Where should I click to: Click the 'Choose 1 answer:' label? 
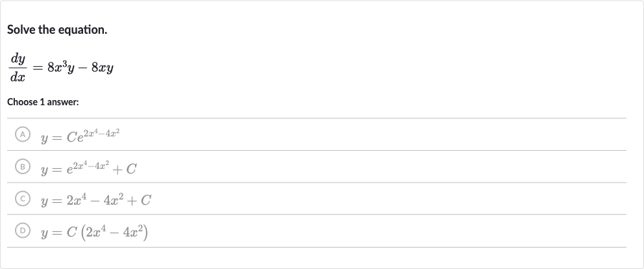point(43,102)
